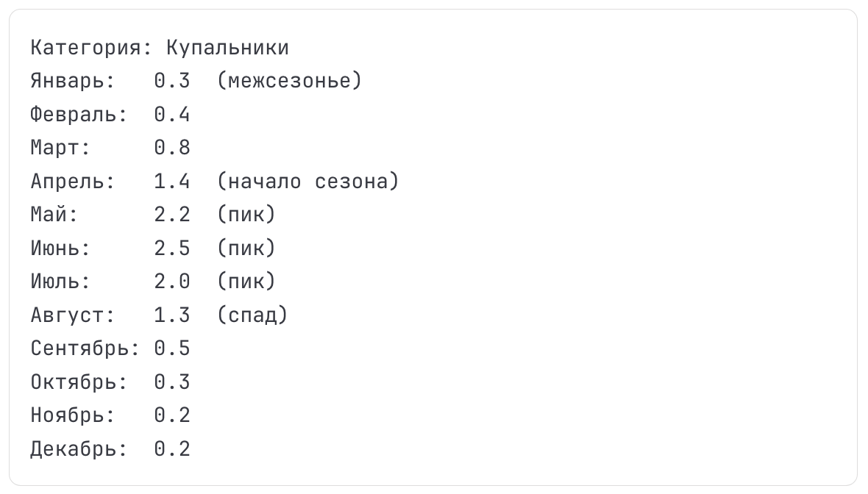The image size is (868, 494).
Task: Select the December value 0.2
Action: [172, 449]
